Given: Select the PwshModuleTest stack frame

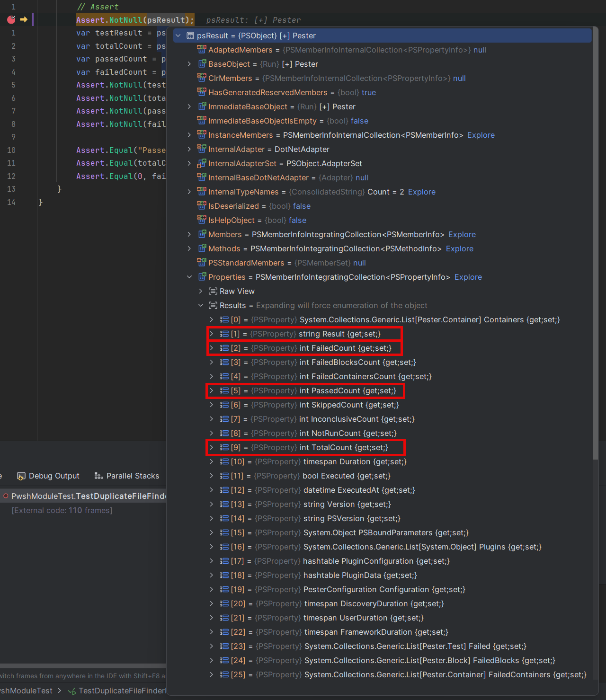Looking at the screenshot, I should tap(88, 496).
